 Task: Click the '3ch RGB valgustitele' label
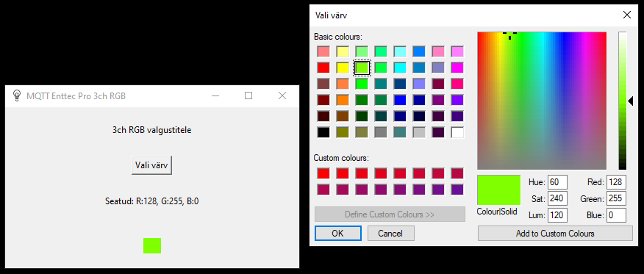tap(152, 131)
